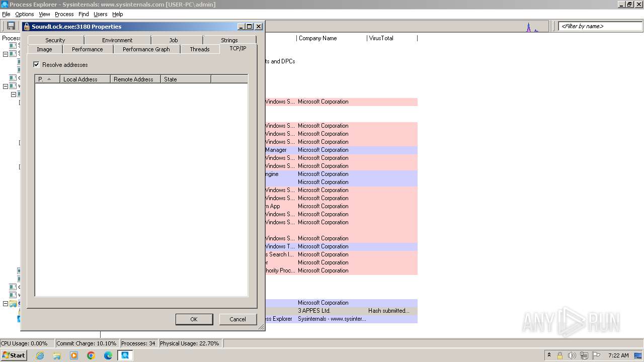Screen dimensions: 644x362
Task: Open Google Chrome from the taskbar
Action: click(91, 355)
